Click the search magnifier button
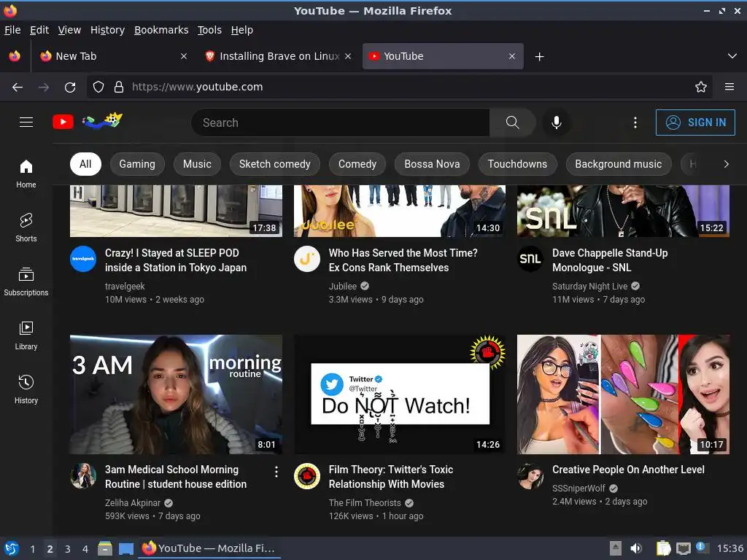 513,122
